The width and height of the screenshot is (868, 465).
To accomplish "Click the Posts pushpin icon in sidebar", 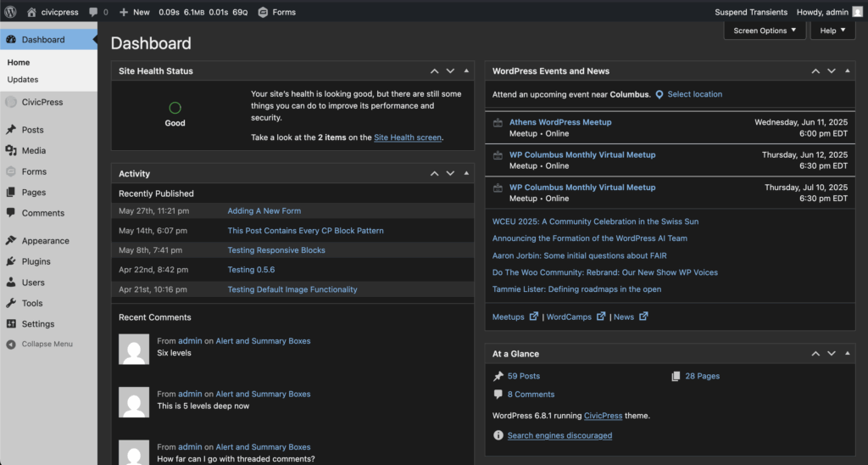I will point(11,130).
